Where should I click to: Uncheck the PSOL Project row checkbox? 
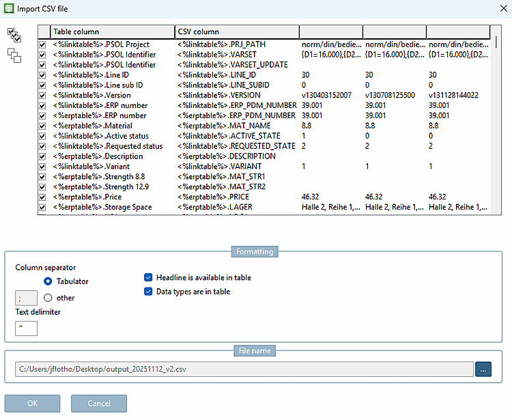coord(42,44)
